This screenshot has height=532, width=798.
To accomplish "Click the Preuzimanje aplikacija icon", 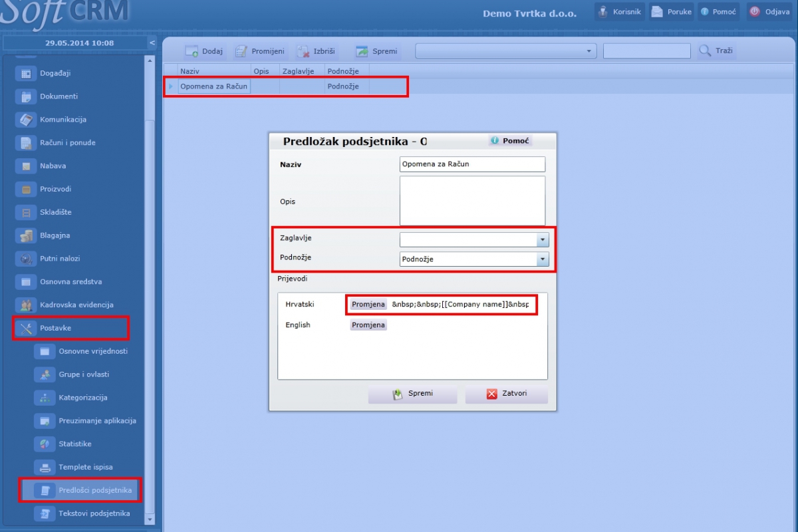I will 45,421.
